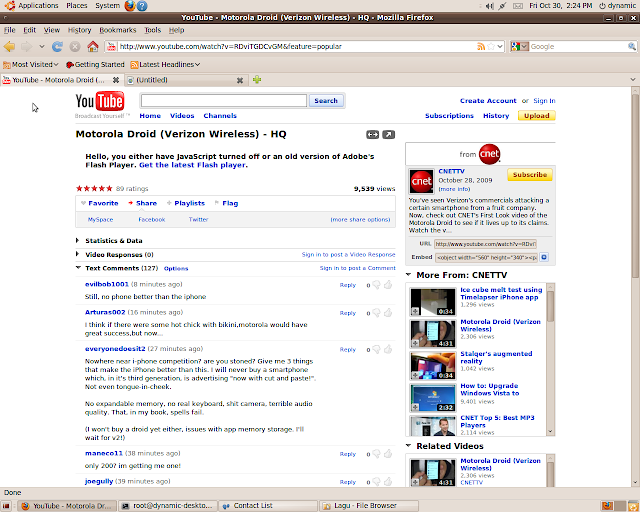
Task: Give a thumbs down to everyonedoesit2's comment
Action: (376, 349)
